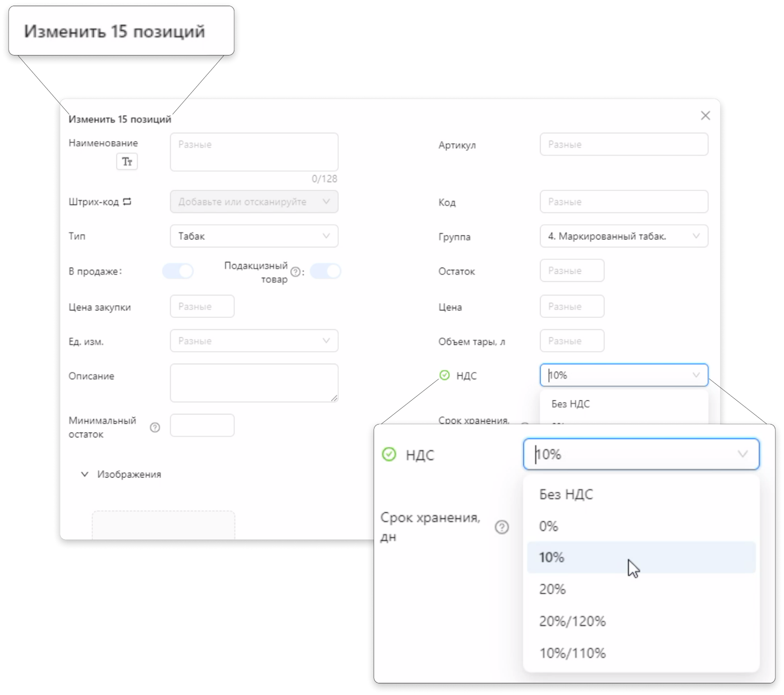Image resolution: width=784 pixels, height=695 pixels.
Task: Close the Изменить 15 позиций dialog
Action: 705,116
